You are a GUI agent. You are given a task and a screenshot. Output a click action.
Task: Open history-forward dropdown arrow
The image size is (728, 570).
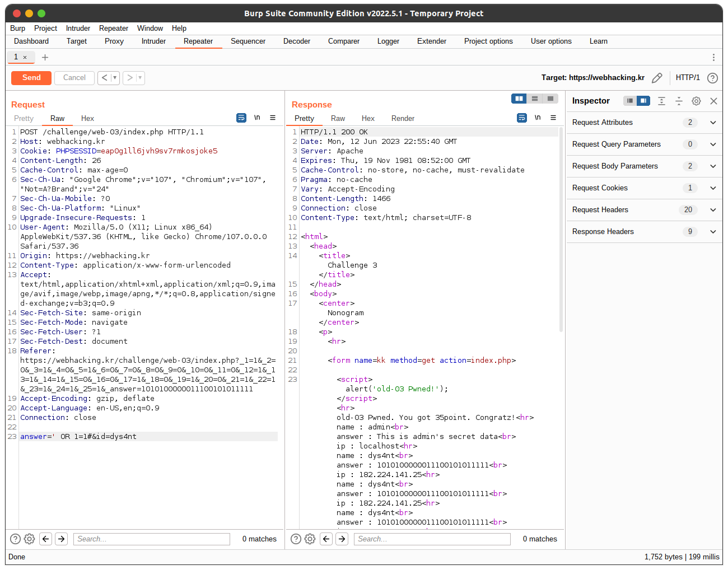tap(141, 78)
